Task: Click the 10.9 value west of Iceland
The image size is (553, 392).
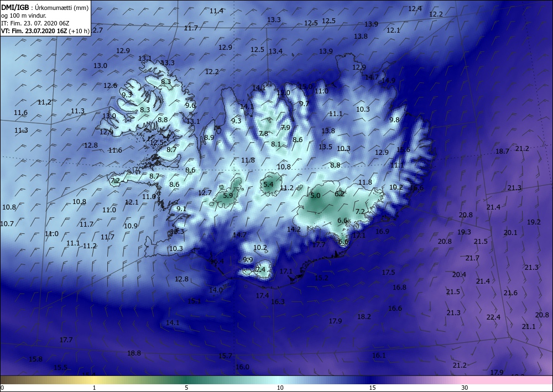Action: 131,226
